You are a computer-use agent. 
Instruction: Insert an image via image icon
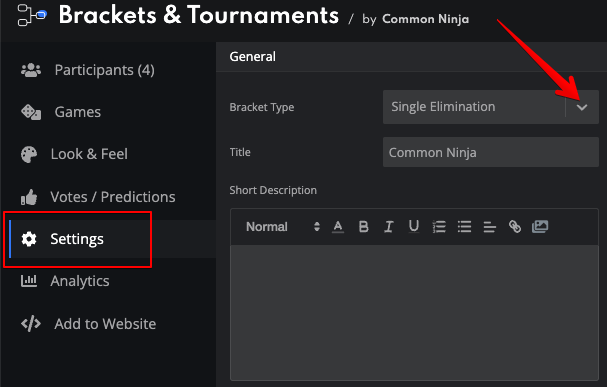[x=540, y=226]
